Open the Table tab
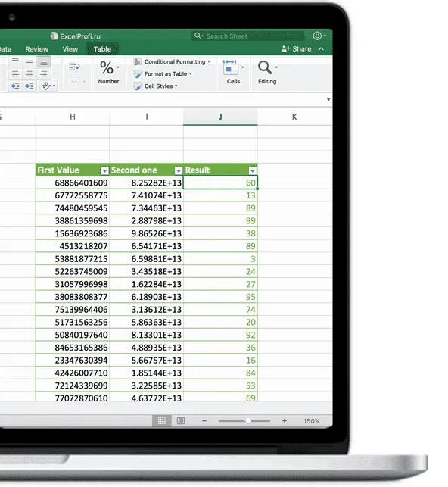 [x=102, y=49]
